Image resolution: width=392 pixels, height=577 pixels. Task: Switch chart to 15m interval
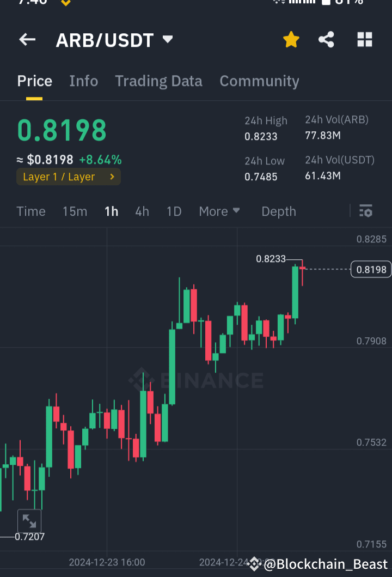pos(75,211)
